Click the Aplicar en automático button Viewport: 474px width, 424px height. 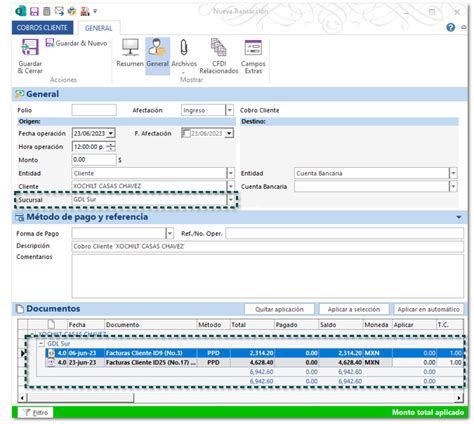(429, 309)
